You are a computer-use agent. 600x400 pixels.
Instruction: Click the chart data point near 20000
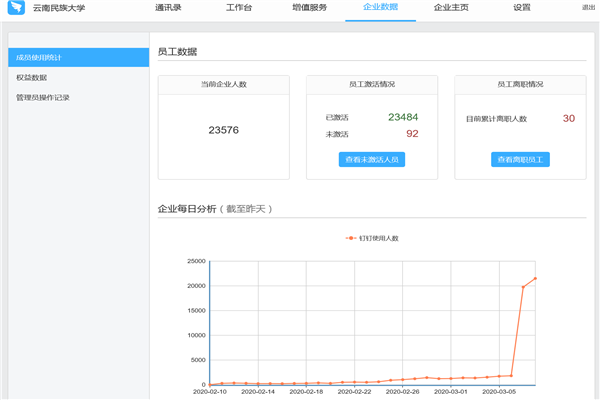[x=523, y=287]
